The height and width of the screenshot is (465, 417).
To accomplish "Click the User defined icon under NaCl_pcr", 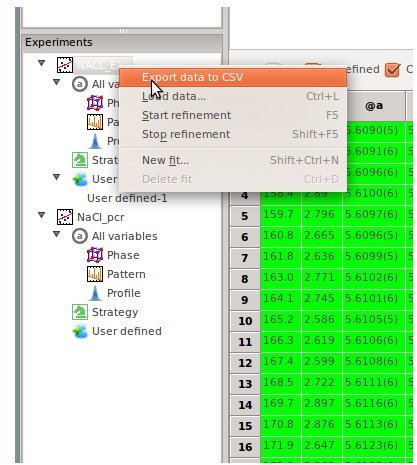I will point(80,331).
